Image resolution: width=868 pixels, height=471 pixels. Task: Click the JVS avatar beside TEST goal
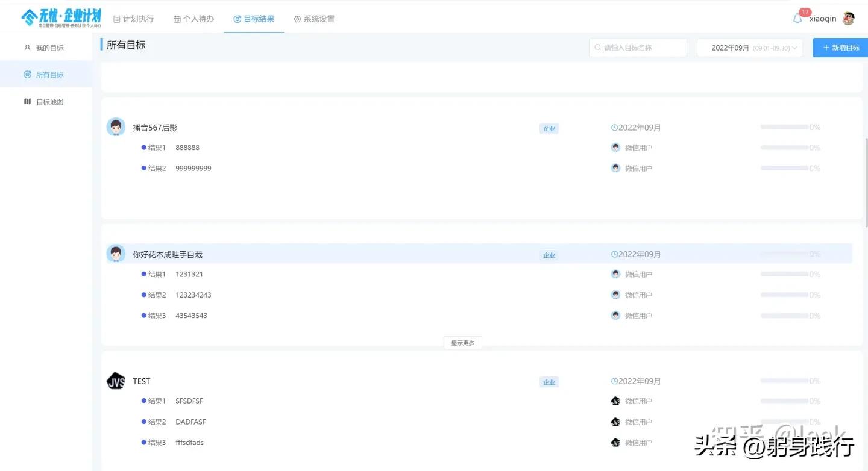tap(116, 381)
